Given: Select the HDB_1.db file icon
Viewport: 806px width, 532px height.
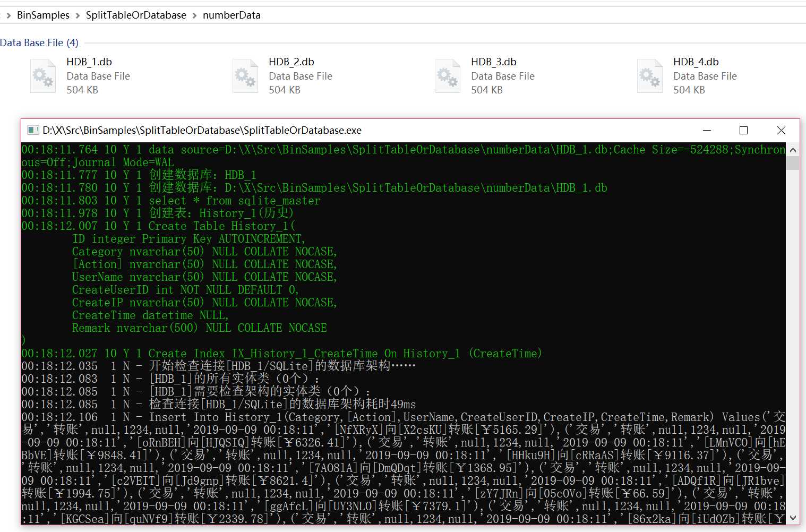Looking at the screenshot, I should (x=43, y=76).
